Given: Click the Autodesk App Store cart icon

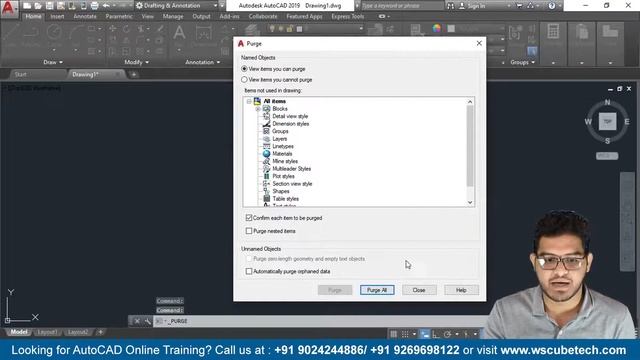Looking at the screenshot, I should point(520,6).
